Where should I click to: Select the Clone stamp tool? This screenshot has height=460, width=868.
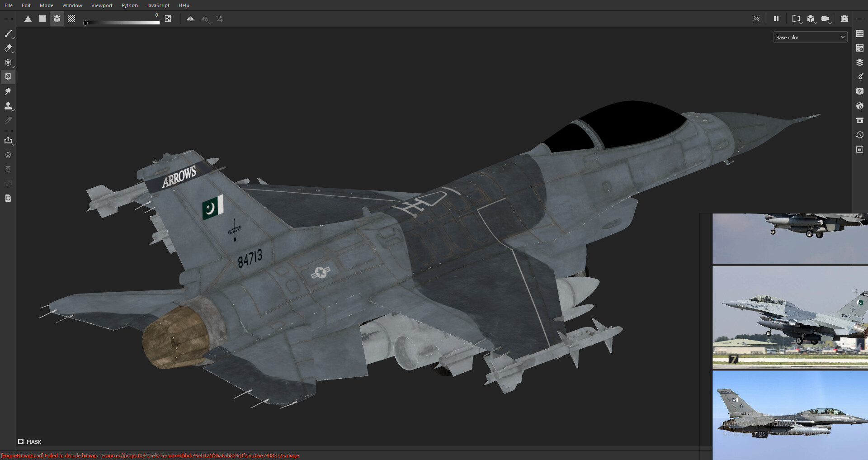[8, 106]
